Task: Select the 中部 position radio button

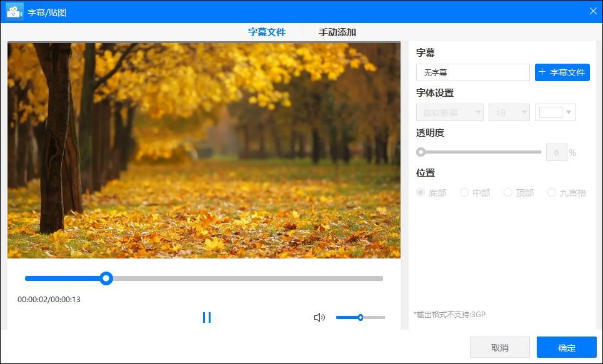Action: click(464, 192)
